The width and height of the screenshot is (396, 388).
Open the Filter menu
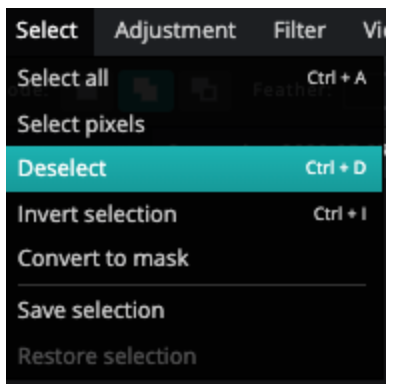tap(299, 31)
